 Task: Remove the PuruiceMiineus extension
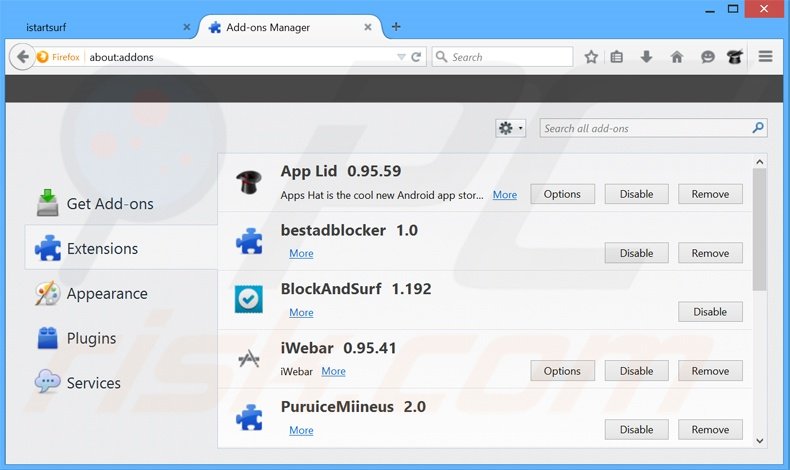710,430
